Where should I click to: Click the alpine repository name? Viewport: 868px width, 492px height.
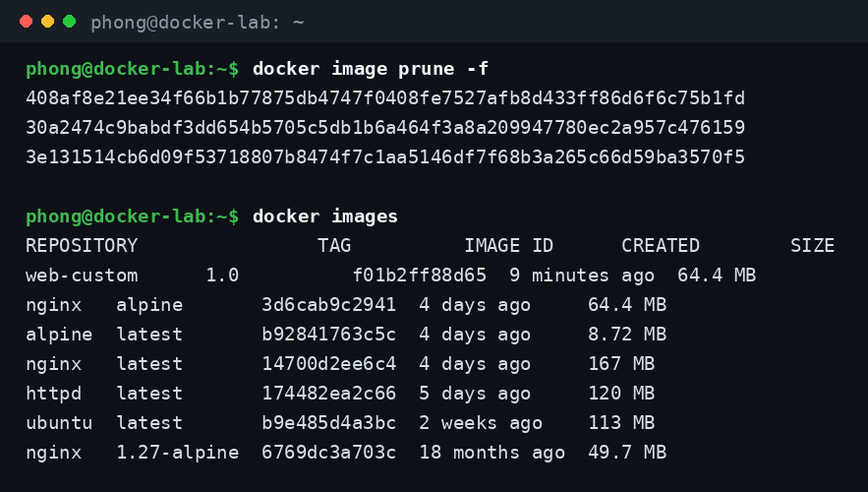tap(59, 335)
